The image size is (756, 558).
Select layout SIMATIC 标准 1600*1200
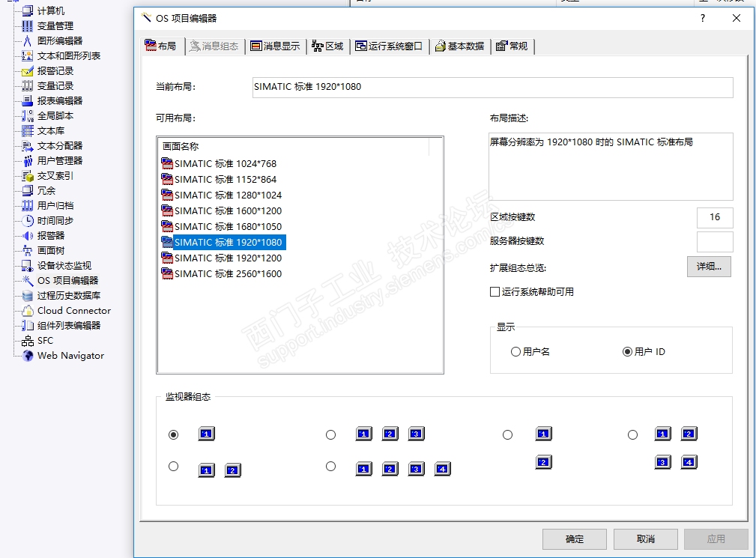[222, 211]
